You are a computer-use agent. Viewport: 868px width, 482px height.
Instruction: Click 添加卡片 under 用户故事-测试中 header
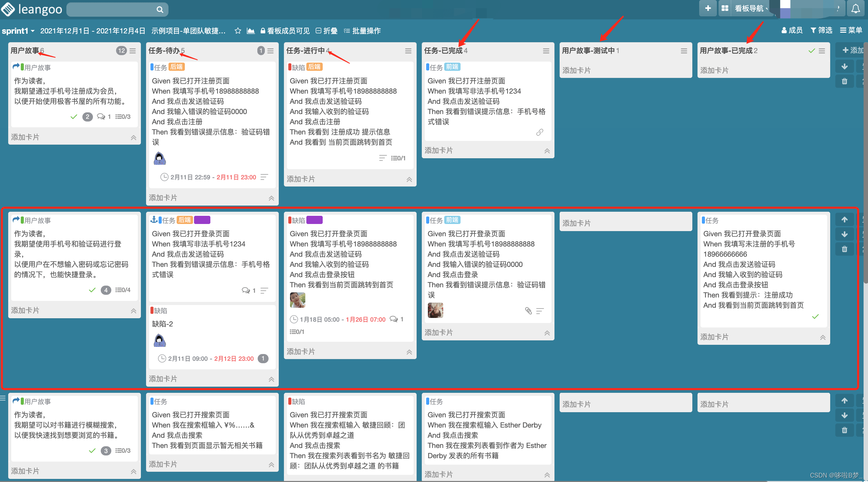[x=576, y=70]
